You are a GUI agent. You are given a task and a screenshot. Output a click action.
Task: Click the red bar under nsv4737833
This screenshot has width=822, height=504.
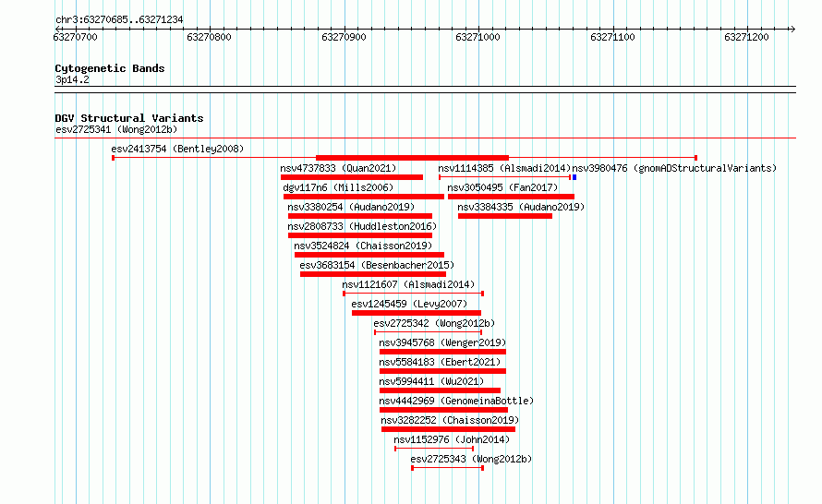point(352,177)
